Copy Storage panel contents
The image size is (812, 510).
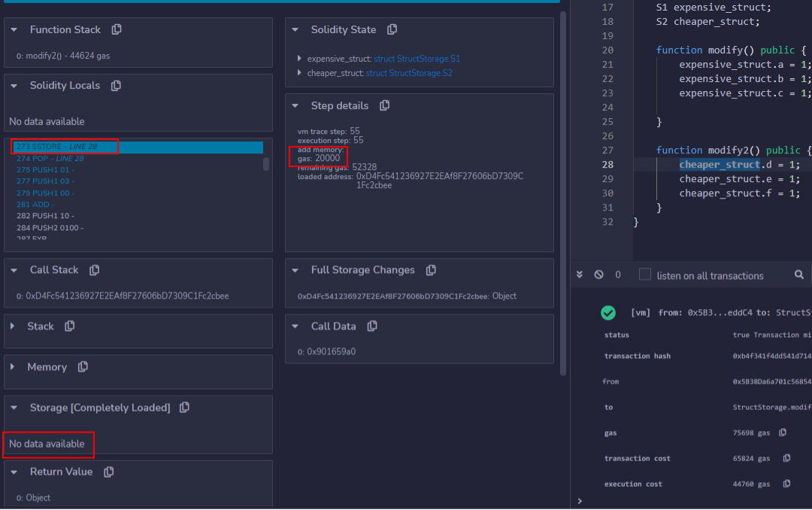coord(184,408)
